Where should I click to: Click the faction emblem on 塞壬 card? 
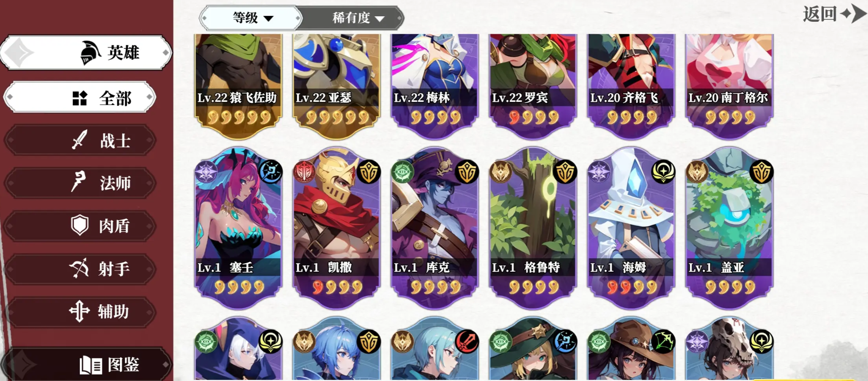[206, 172]
